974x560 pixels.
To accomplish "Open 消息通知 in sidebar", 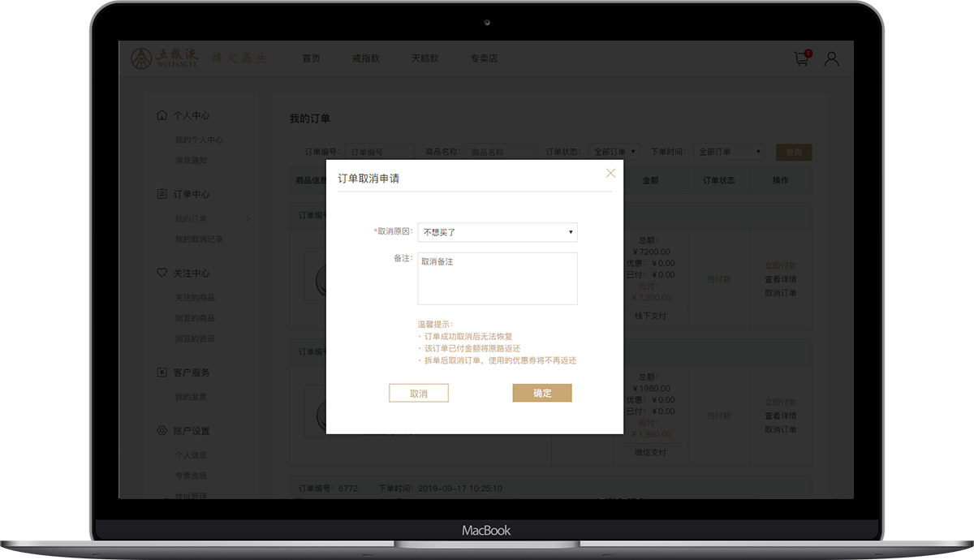I will (x=192, y=160).
